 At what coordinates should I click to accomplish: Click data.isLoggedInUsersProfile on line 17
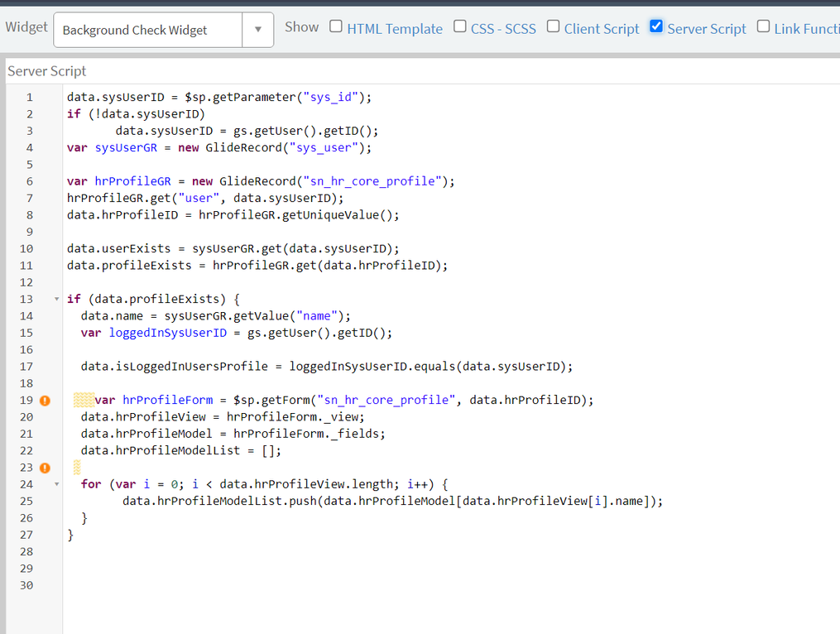click(x=174, y=367)
